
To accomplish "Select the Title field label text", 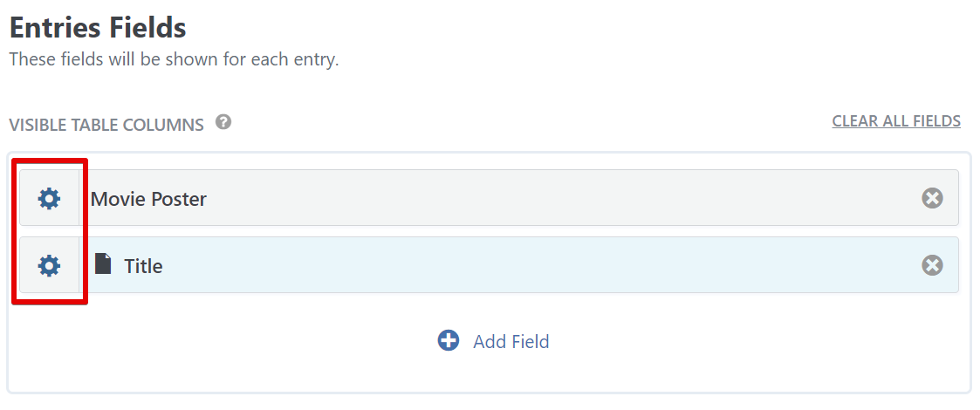I will tap(143, 266).
